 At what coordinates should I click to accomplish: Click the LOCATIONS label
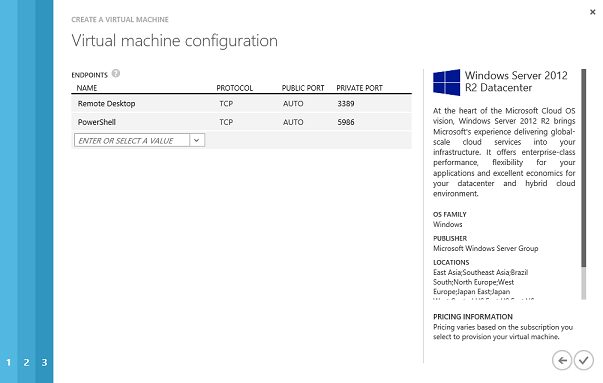[x=451, y=262]
